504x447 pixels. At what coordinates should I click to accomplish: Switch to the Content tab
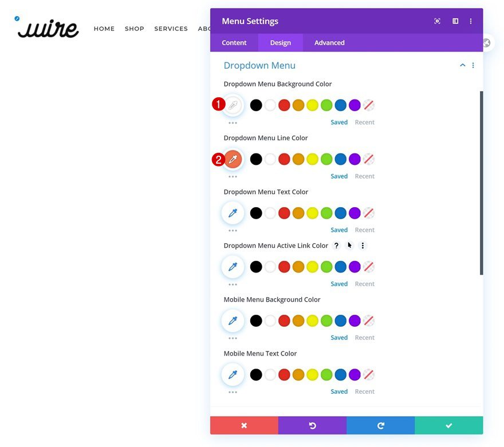[234, 42]
